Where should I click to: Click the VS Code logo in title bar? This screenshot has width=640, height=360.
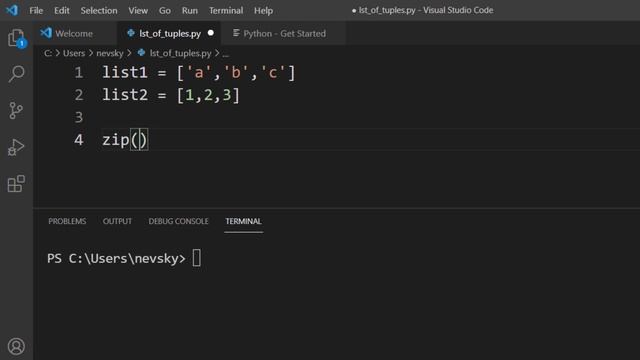pyautogui.click(x=12, y=10)
